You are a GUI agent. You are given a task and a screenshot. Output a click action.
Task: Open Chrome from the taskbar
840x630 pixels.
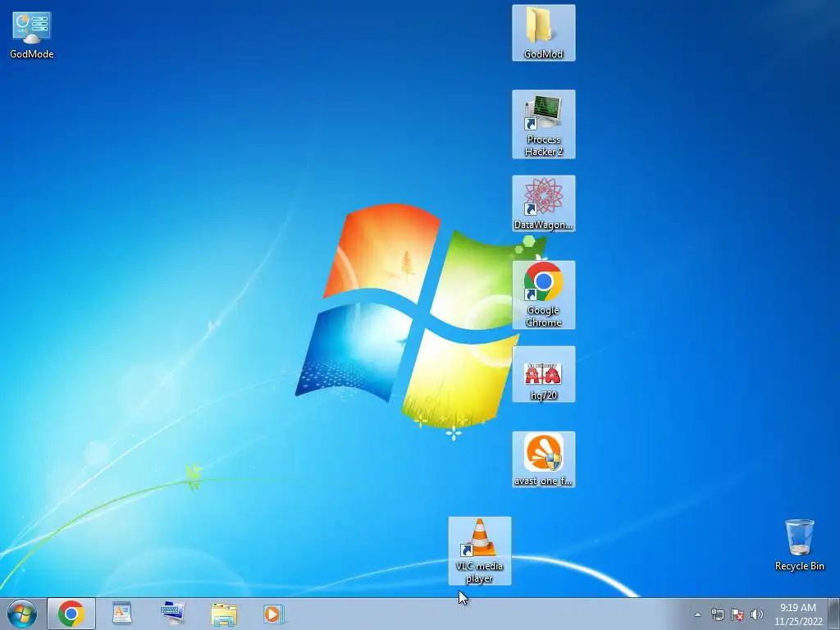[x=71, y=614]
